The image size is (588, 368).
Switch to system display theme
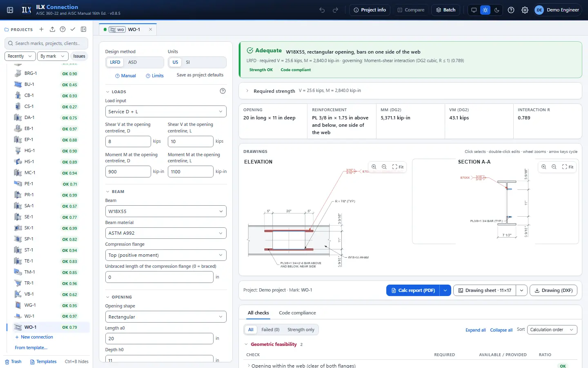coord(474,10)
